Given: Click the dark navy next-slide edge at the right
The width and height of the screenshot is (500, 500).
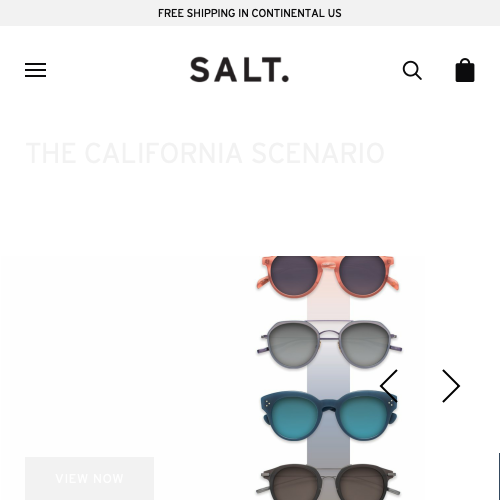Looking at the screenshot, I should (499, 476).
